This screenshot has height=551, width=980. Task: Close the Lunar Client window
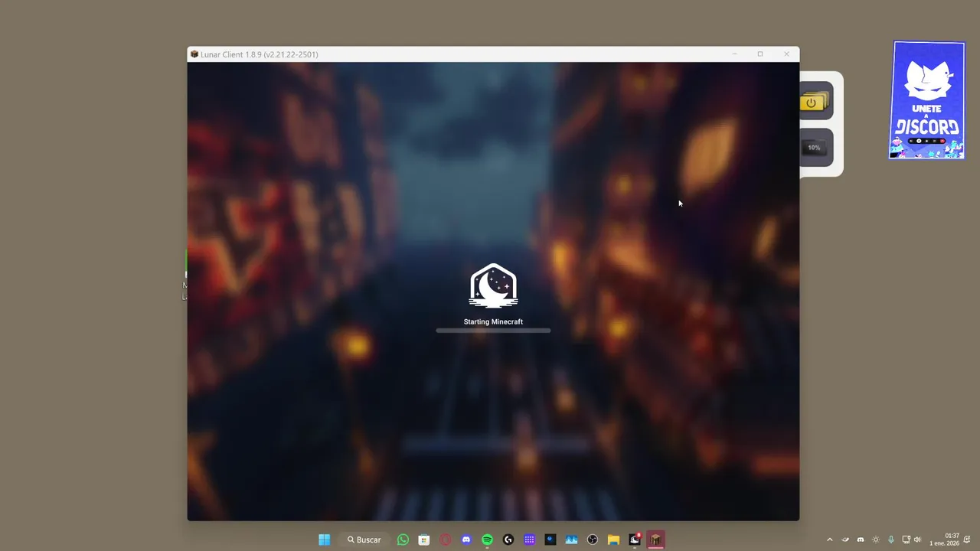coord(786,54)
